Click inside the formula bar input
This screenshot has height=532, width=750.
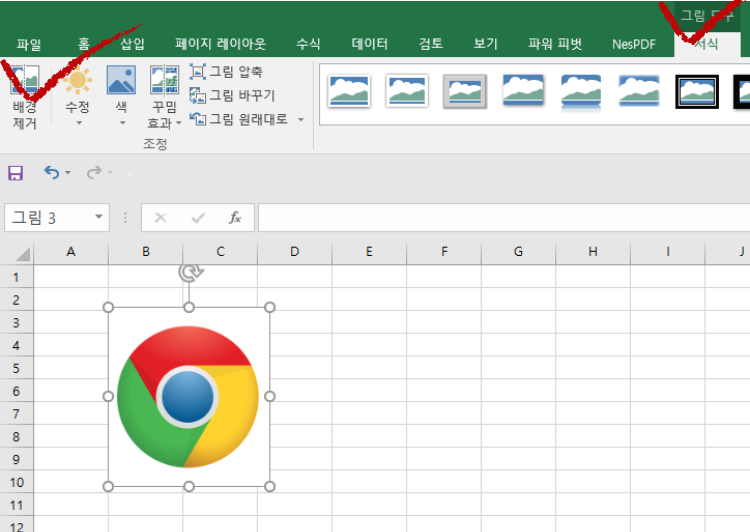tap(504, 218)
